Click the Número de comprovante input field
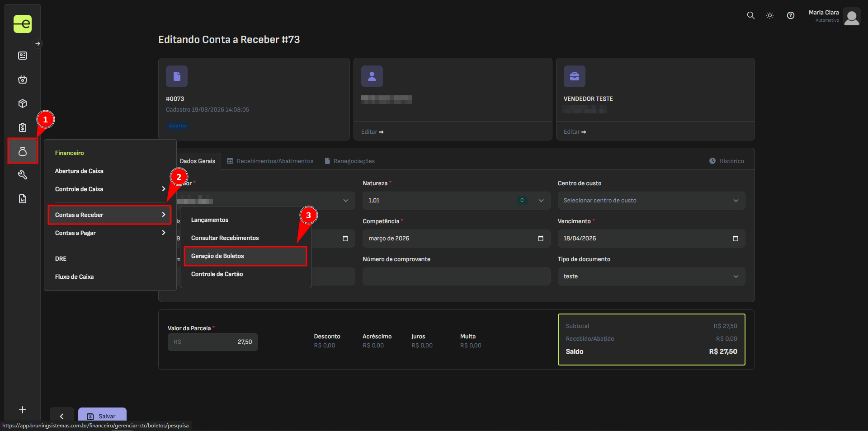The image size is (868, 431). (456, 276)
